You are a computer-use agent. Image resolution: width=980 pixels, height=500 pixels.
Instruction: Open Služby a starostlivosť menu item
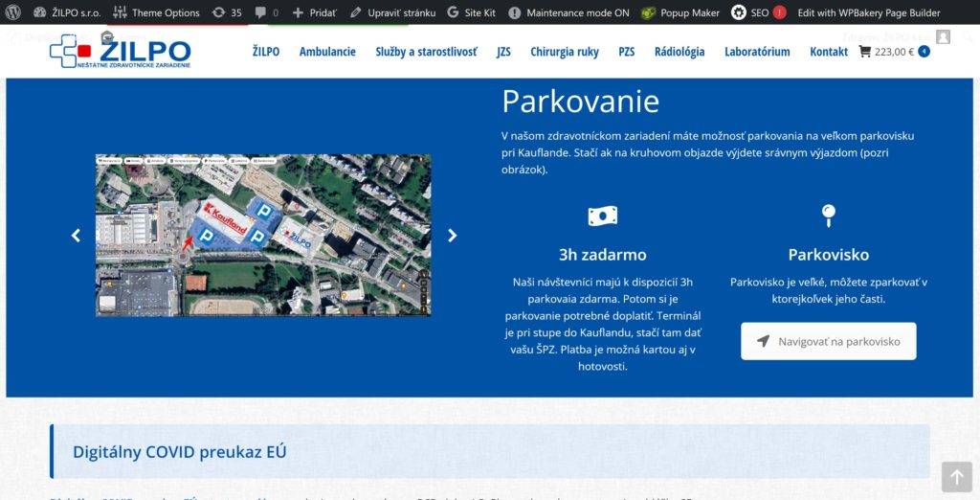(x=426, y=52)
